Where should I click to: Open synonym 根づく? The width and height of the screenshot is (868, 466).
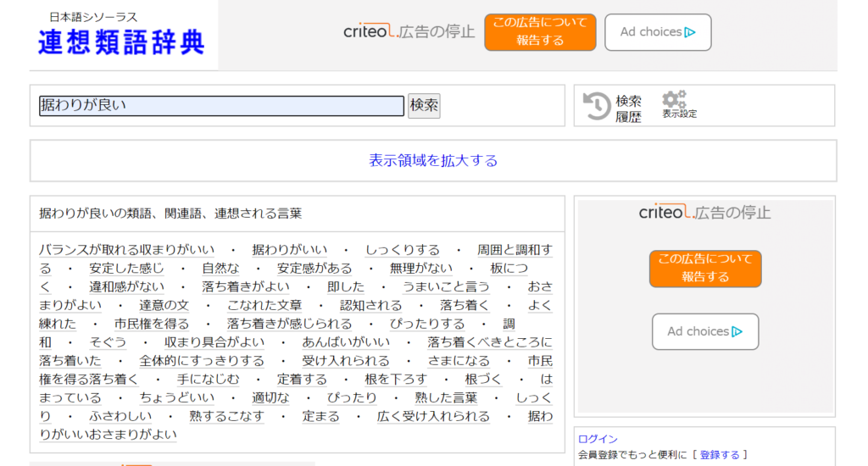[483, 379]
